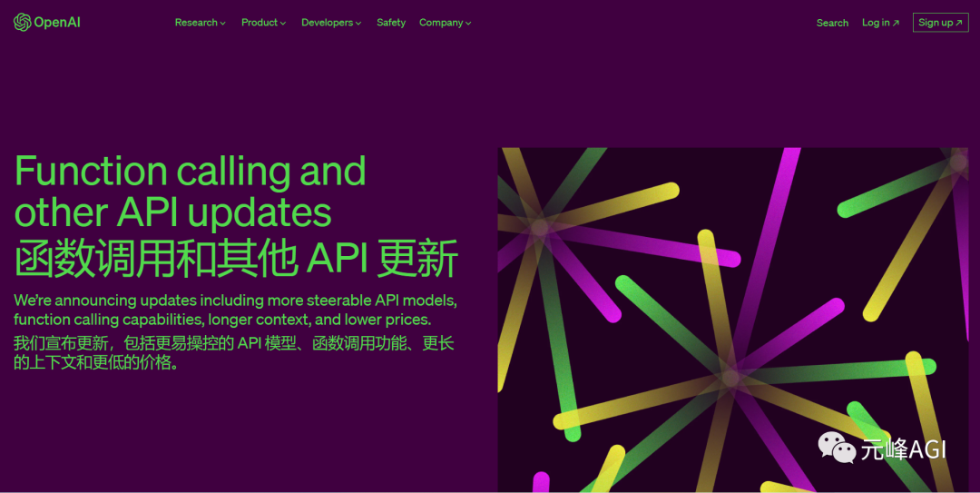Click the Chinese headline 函数调用和其他 API 更新
The image size is (980, 493).
[x=236, y=258]
